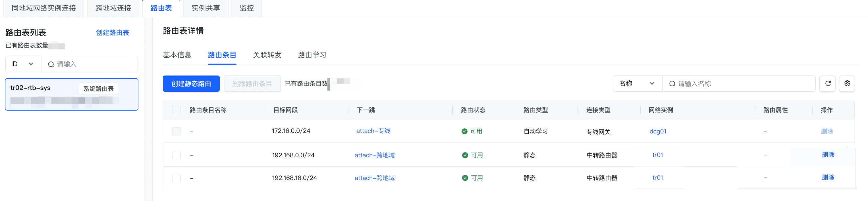Click search magnifier in route table ID filter
Image resolution: width=868 pixels, height=201 pixels.
click(x=51, y=64)
